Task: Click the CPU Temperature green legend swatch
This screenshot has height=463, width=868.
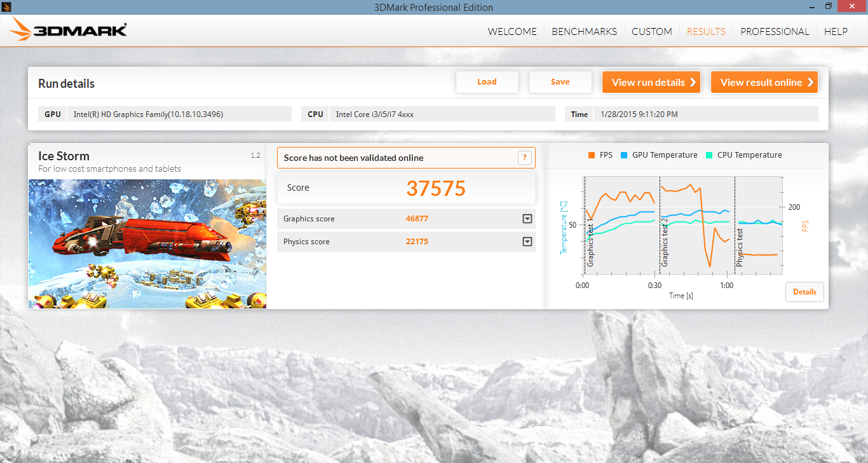Action: [709, 155]
